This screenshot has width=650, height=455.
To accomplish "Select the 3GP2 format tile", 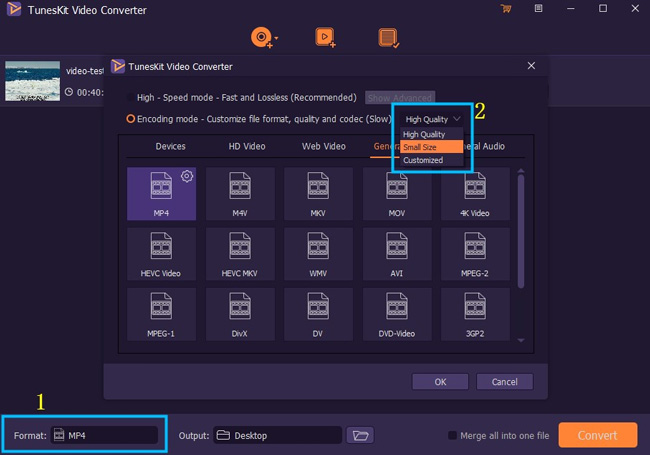I will (x=475, y=314).
